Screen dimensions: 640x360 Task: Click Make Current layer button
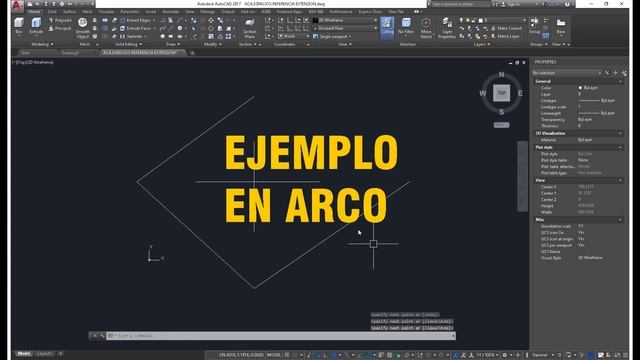506,28
